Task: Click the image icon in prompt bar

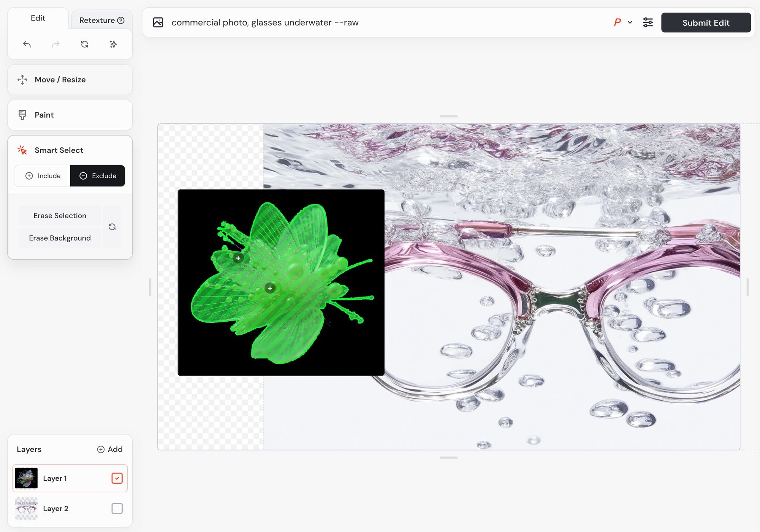Action: (158, 22)
